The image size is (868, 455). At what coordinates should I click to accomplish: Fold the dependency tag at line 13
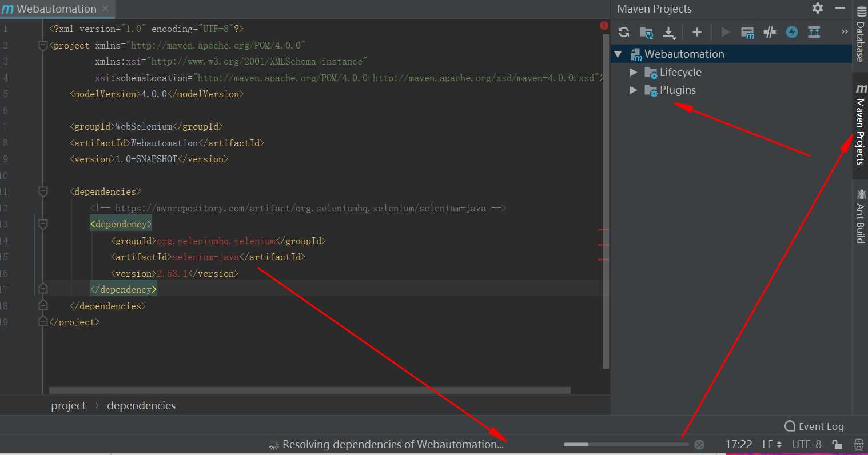43,224
